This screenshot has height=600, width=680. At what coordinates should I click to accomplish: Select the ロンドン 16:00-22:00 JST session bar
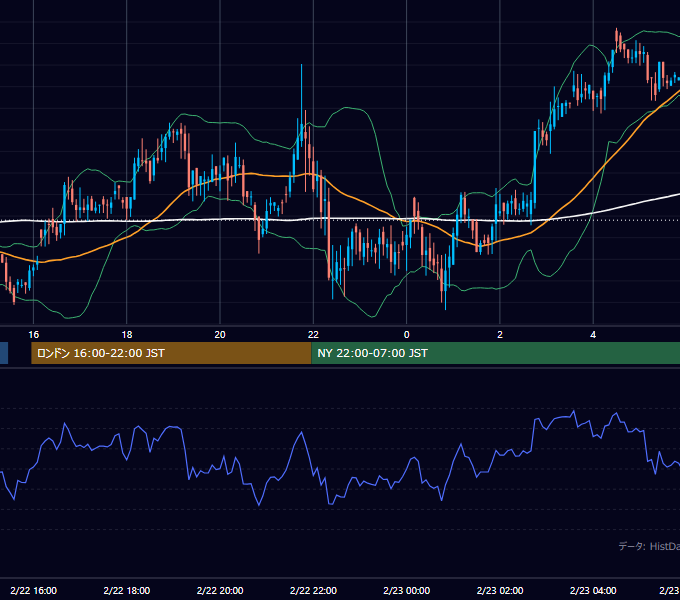[171, 353]
